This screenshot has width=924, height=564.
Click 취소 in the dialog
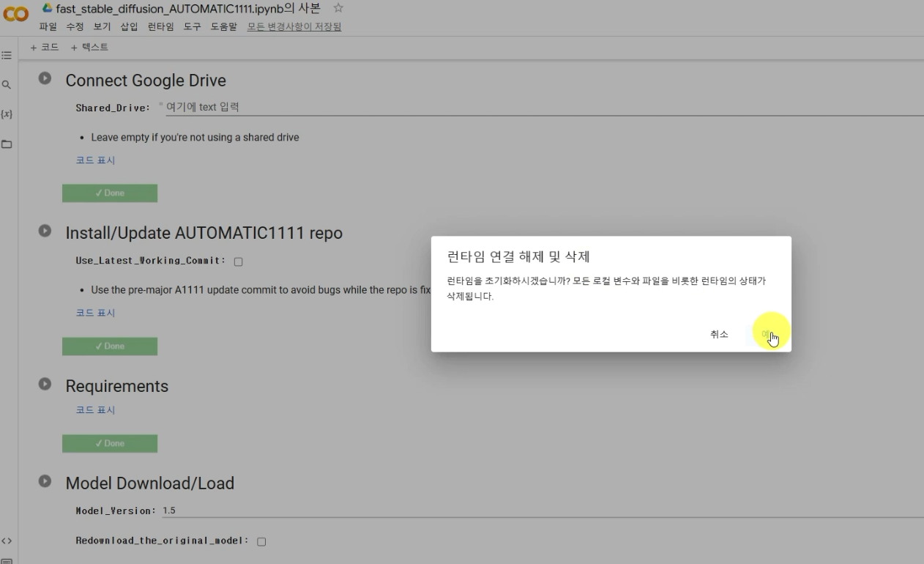point(719,334)
